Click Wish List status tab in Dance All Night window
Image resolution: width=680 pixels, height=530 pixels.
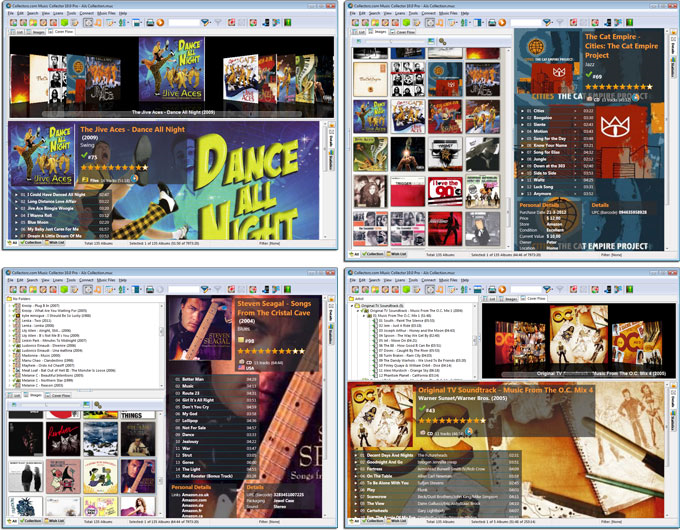[x=56, y=243]
